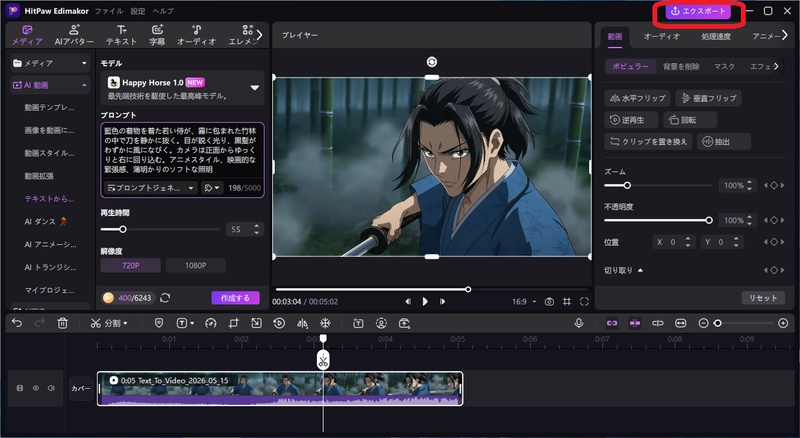Open the 16:9 aspect ratio dropdown
This screenshot has width=800, height=438.
[x=524, y=302]
